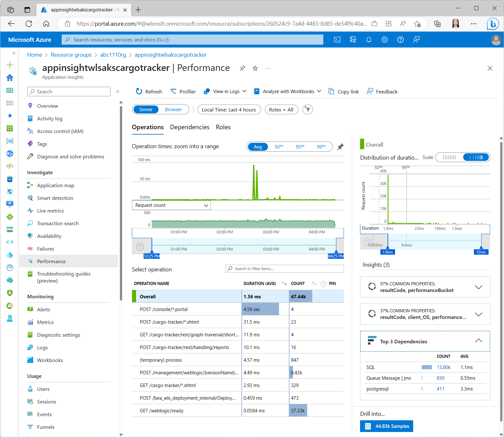Sort by Duration (Avg) column
This screenshot has height=438, width=504.
[x=284, y=283]
